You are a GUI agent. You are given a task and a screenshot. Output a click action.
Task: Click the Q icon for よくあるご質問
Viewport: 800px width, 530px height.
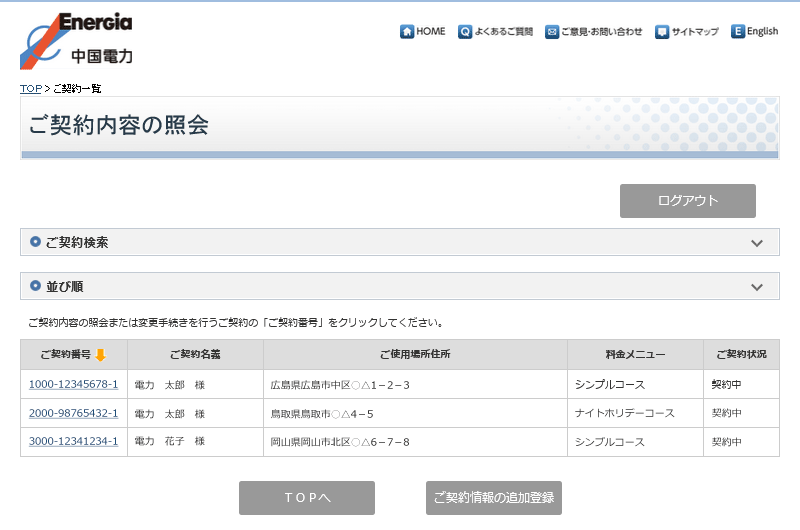[465, 32]
